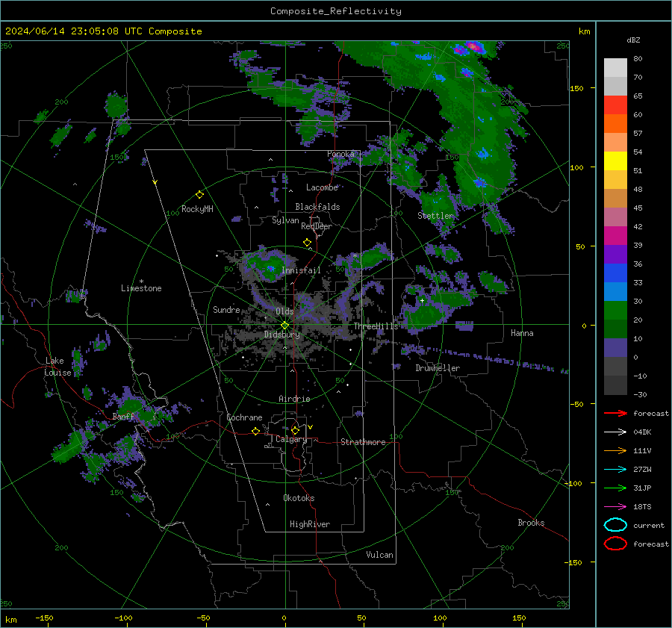This screenshot has height=628, width=672.
Task: Select the orange 111V arrow icon
Action: [x=615, y=450]
